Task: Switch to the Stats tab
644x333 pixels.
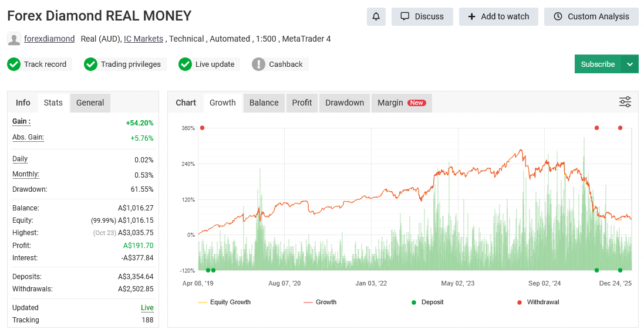Action: (53, 103)
